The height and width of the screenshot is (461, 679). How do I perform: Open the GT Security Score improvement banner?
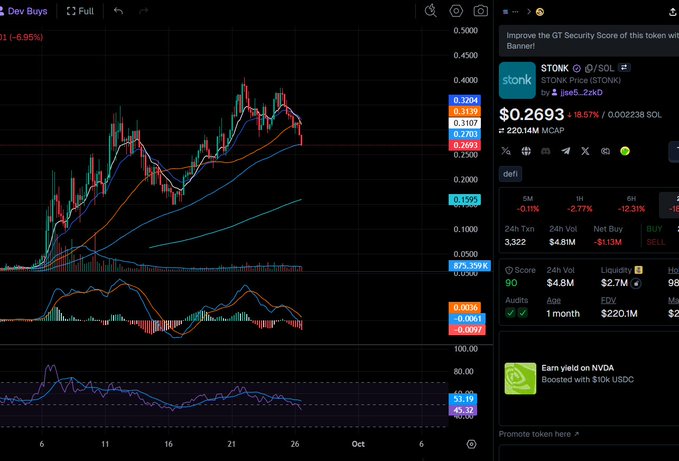point(589,41)
